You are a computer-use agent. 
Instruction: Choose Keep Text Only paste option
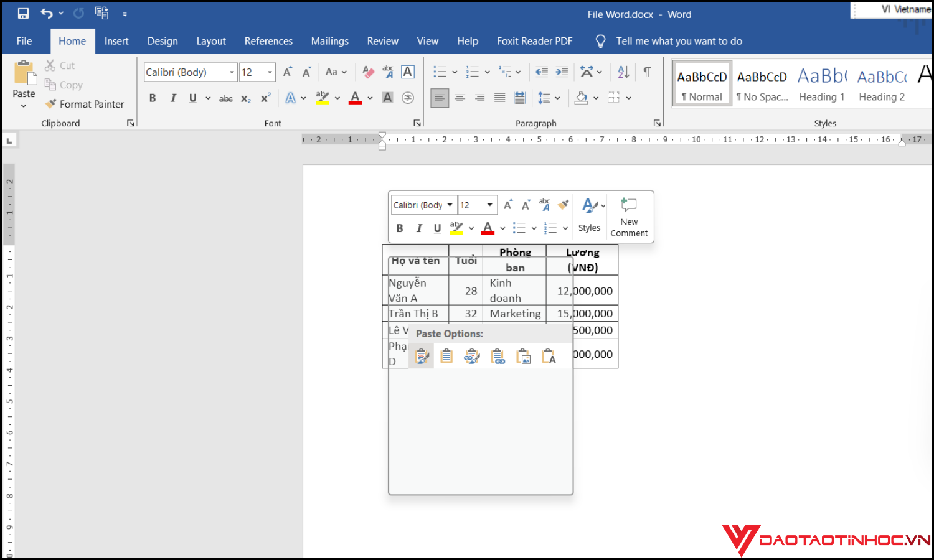pyautogui.click(x=549, y=357)
